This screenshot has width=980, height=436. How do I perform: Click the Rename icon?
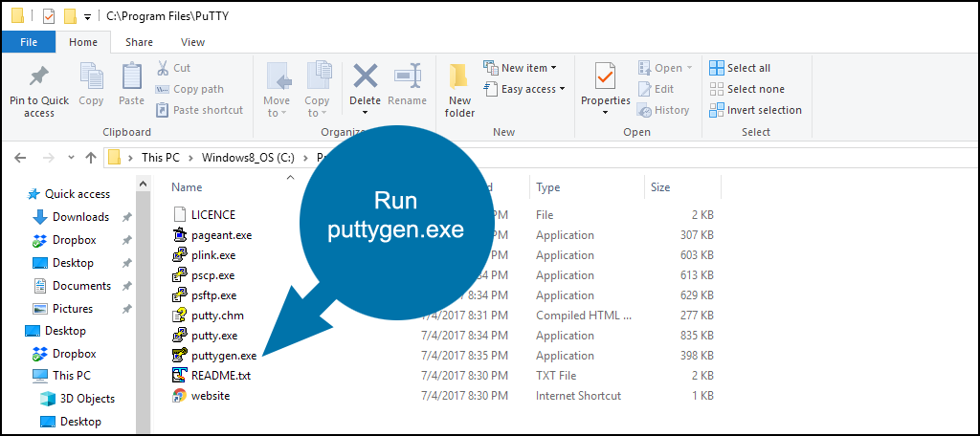(x=408, y=77)
